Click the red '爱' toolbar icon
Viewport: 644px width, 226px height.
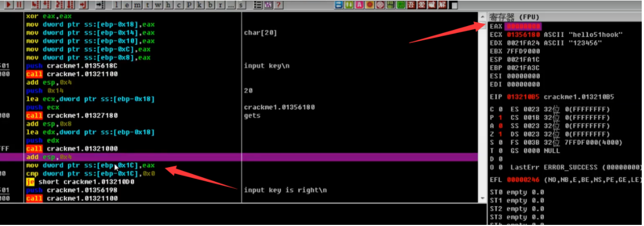click(421, 5)
